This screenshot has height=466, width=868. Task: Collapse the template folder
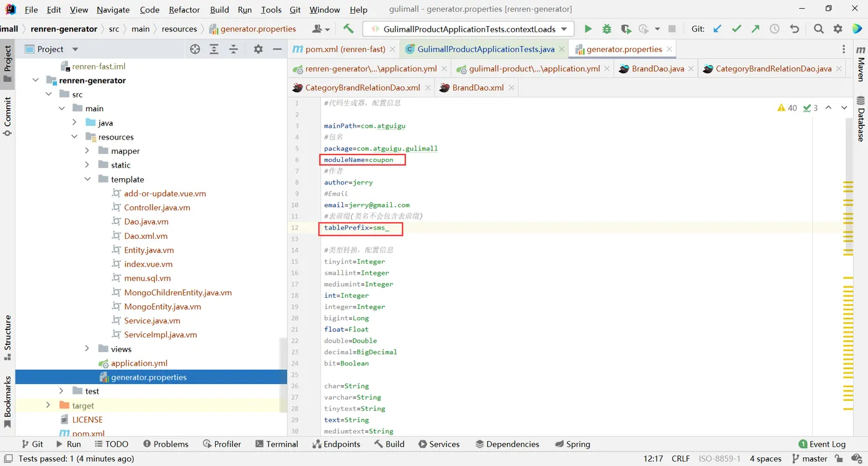[87, 179]
